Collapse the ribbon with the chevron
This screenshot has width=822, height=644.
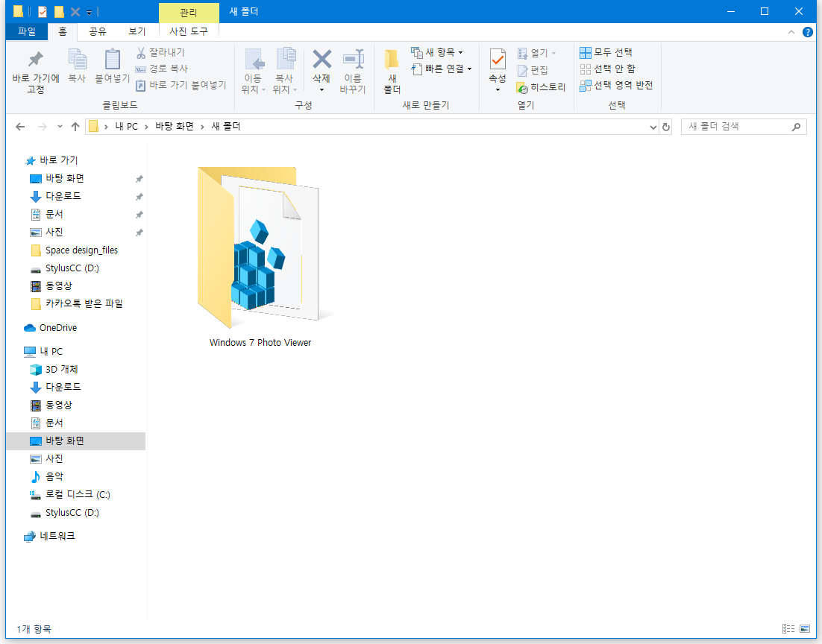tap(791, 33)
